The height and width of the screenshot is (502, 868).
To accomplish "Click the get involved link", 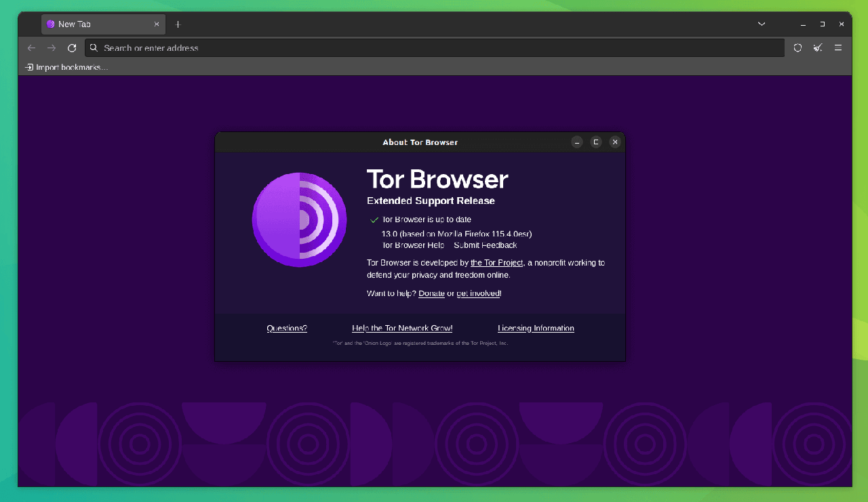I will [x=479, y=293].
